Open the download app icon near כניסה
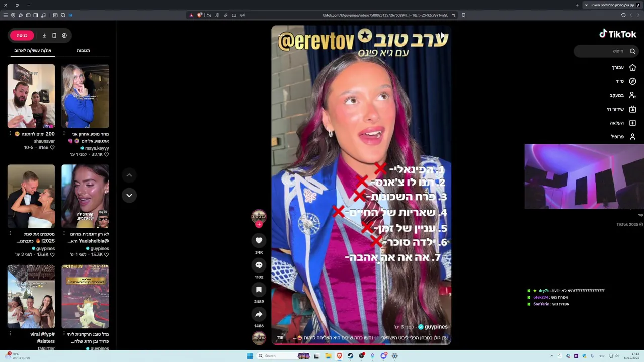The image size is (644, 362). click(44, 35)
